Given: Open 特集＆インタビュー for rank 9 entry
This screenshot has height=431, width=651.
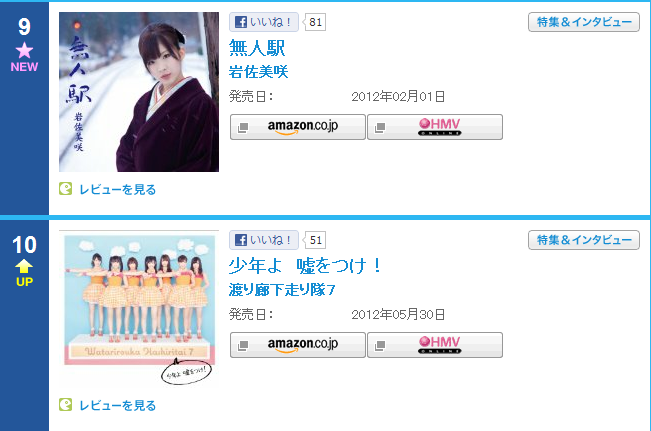Looking at the screenshot, I should click(584, 22).
